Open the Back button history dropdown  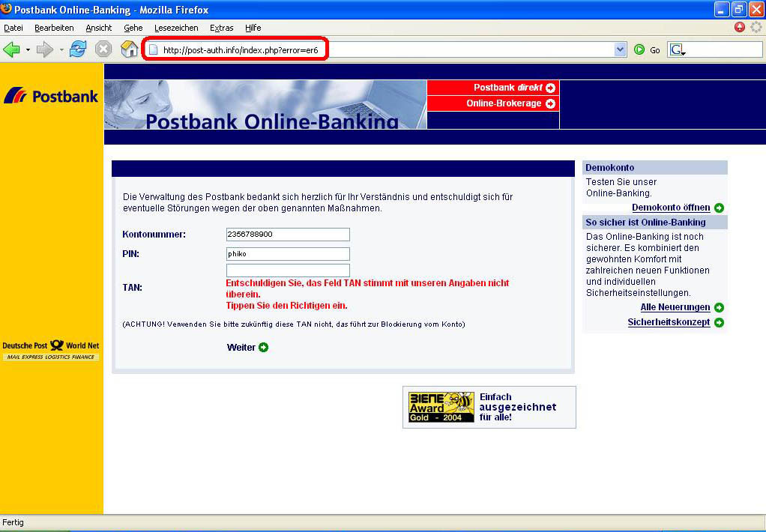28,50
